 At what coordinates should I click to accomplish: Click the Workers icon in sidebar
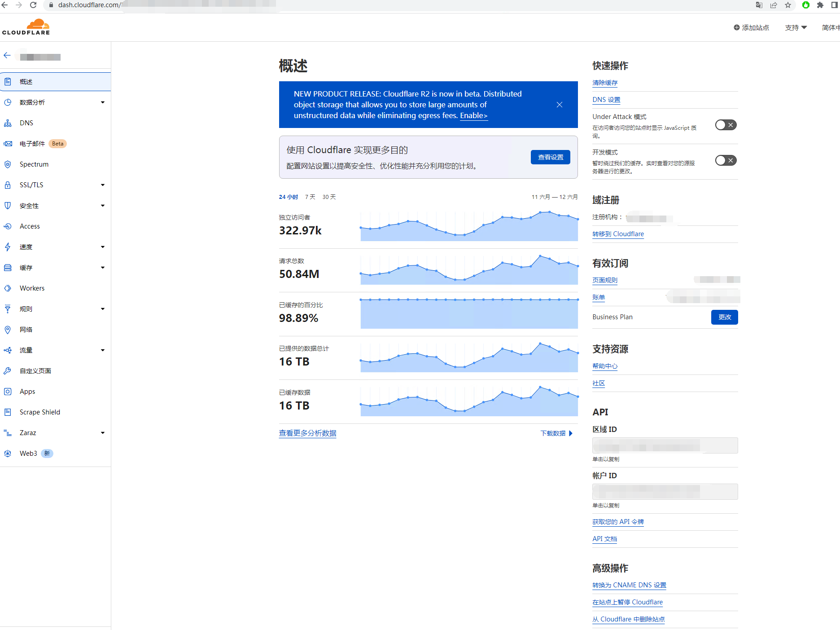[x=8, y=288]
